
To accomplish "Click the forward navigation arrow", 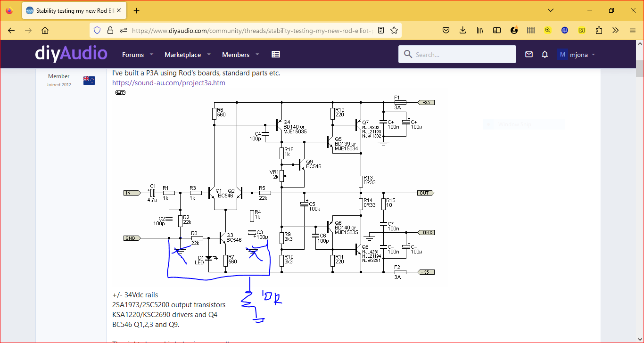I will [28, 30].
